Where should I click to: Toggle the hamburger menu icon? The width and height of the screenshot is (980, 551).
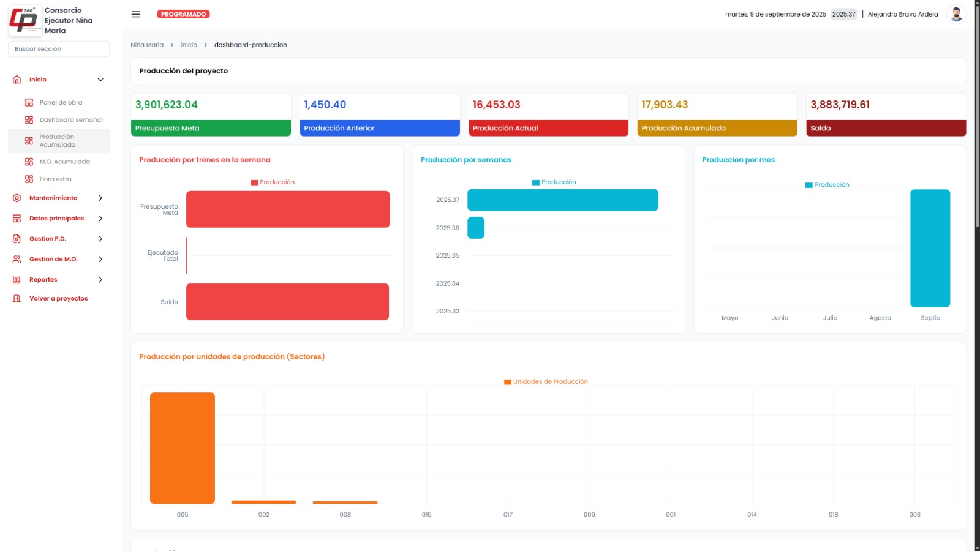(136, 14)
